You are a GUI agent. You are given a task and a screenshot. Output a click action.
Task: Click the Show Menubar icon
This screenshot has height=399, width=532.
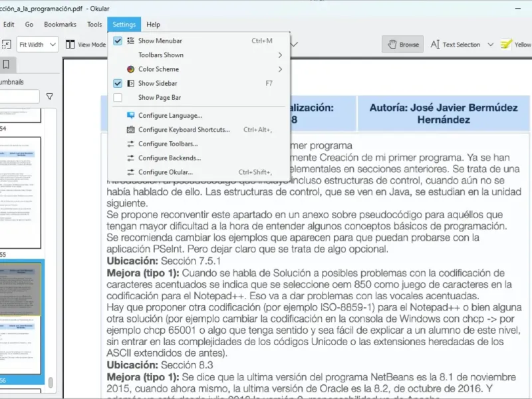[x=130, y=41]
